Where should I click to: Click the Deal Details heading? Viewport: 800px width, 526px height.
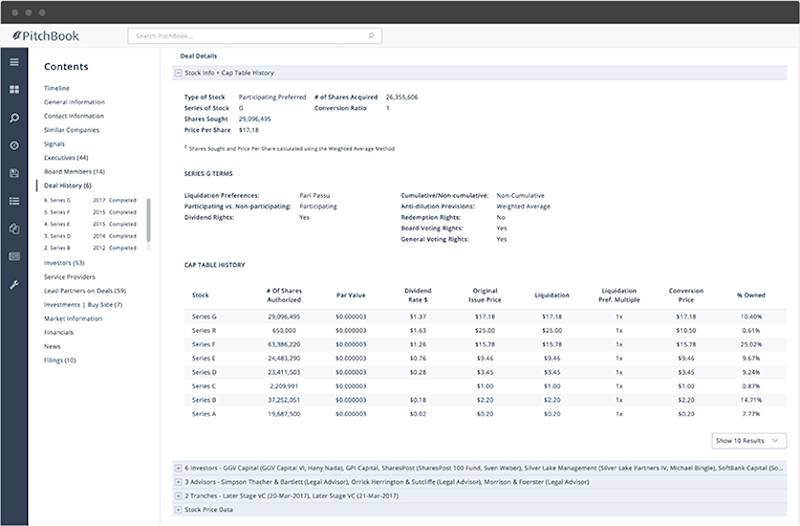point(198,56)
